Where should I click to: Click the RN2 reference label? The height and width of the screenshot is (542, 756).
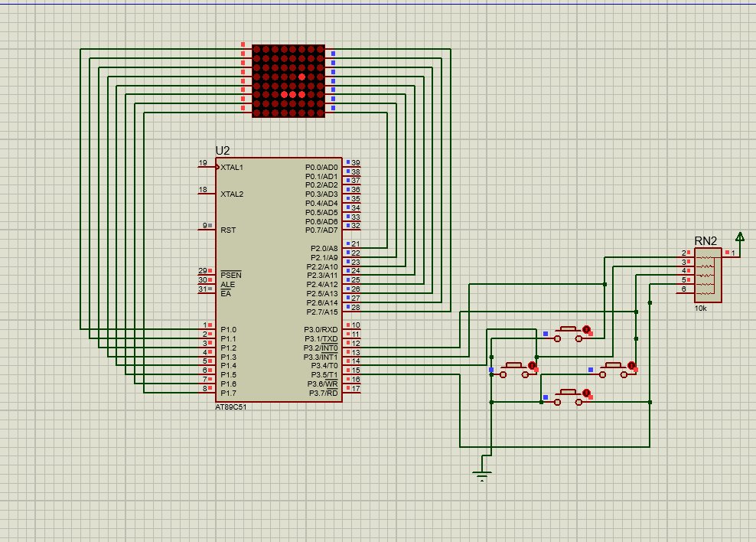pos(705,240)
